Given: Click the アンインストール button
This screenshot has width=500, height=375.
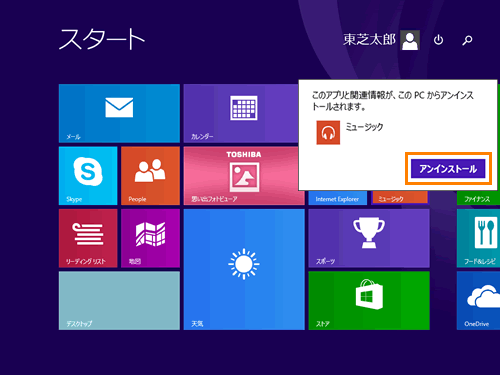Looking at the screenshot, I should pyautogui.click(x=448, y=169).
